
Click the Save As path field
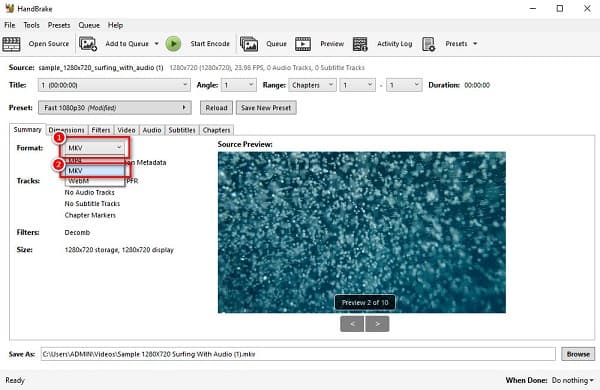click(298, 354)
